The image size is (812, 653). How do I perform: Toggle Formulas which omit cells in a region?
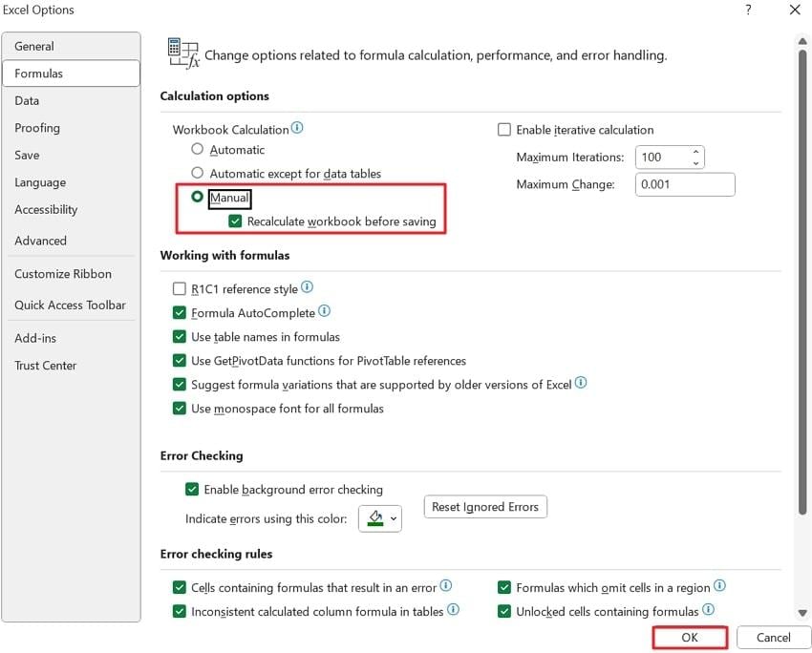[x=504, y=587]
